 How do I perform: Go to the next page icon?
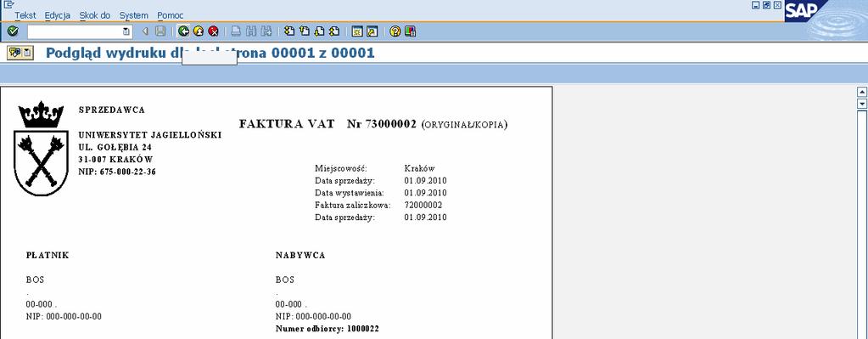pyautogui.click(x=319, y=31)
